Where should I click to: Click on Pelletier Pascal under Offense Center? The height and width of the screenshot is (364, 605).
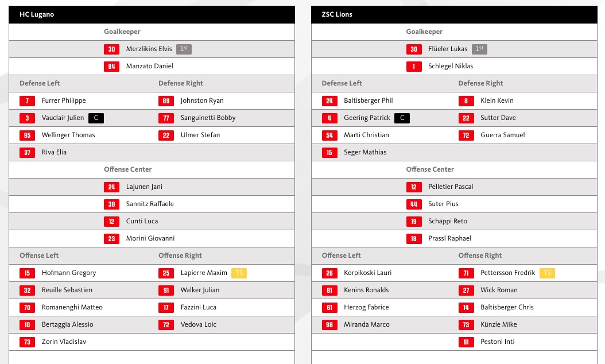(x=451, y=187)
